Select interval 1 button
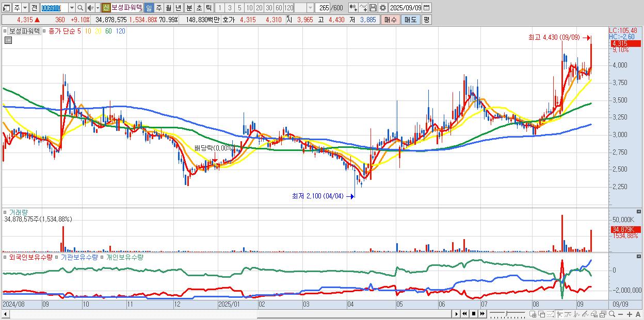 pyautogui.click(x=220, y=8)
